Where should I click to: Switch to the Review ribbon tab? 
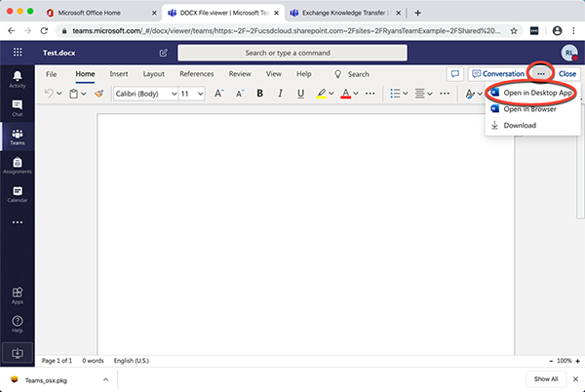point(240,74)
